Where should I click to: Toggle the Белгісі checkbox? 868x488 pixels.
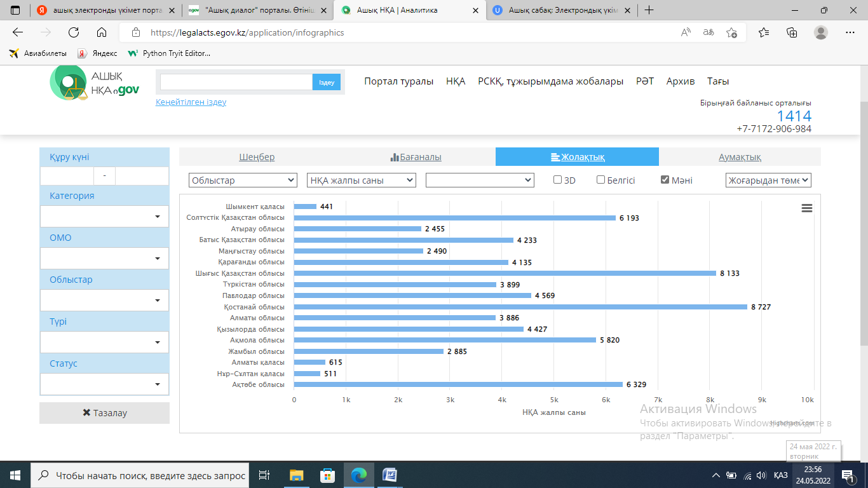coord(600,180)
